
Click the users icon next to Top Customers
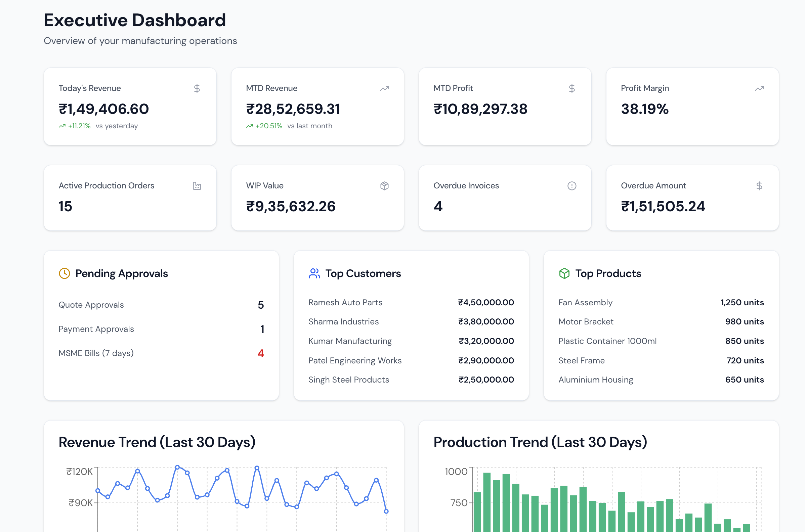(314, 273)
